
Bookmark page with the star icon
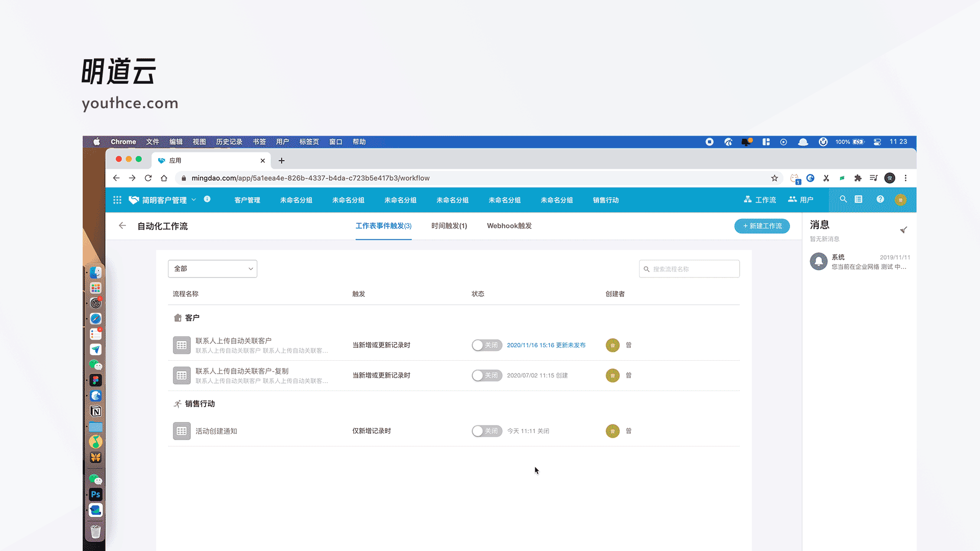(x=774, y=178)
